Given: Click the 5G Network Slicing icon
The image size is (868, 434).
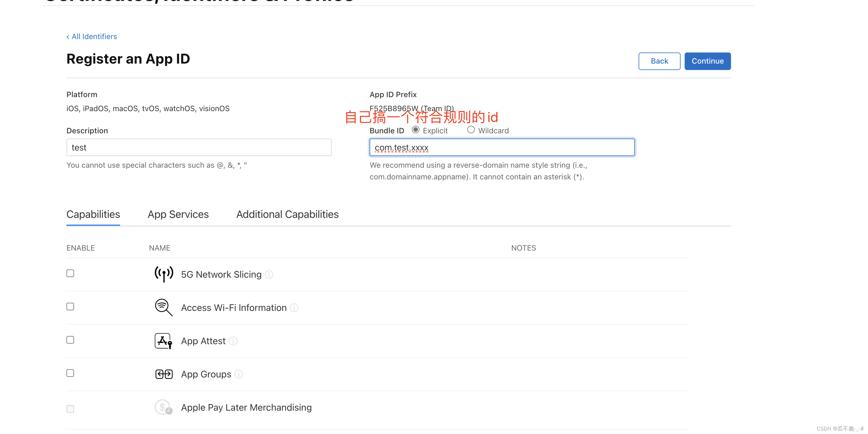Looking at the screenshot, I should tap(164, 274).
